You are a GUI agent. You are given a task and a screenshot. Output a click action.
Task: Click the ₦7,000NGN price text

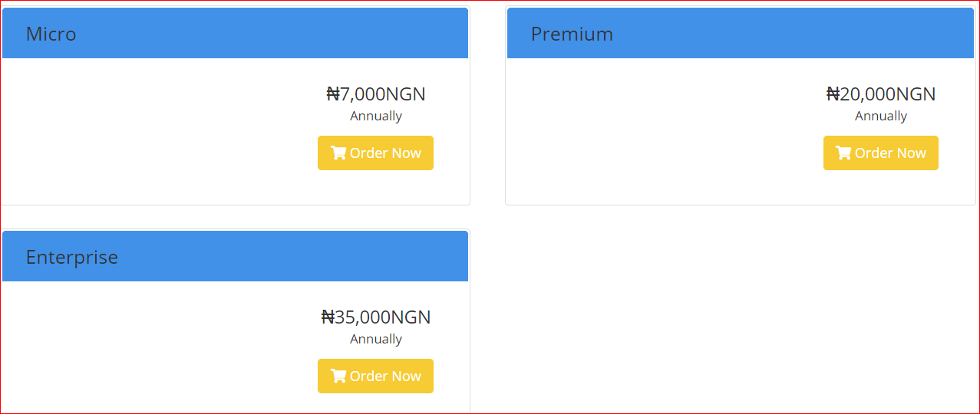[376, 94]
